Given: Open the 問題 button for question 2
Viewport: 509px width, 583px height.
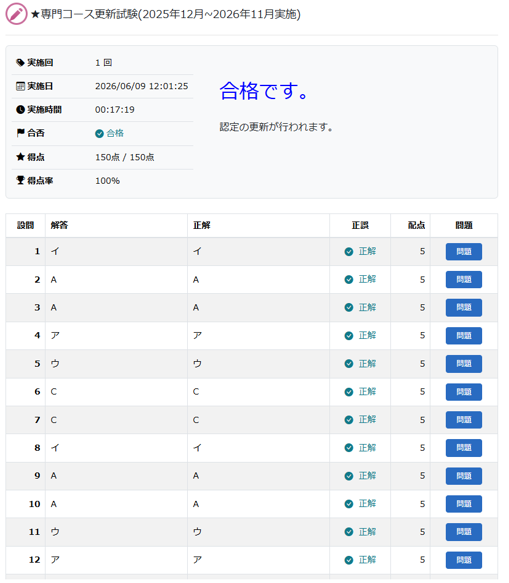Looking at the screenshot, I should [x=464, y=280].
